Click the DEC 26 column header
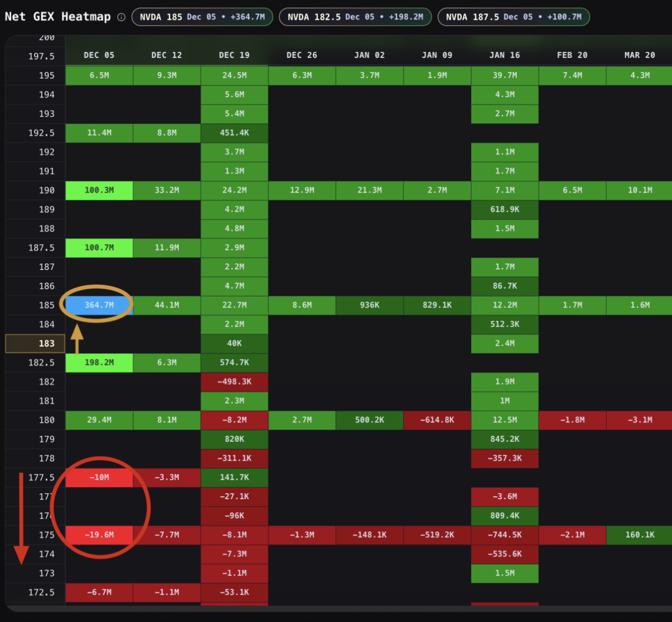672x622 pixels. (302, 55)
